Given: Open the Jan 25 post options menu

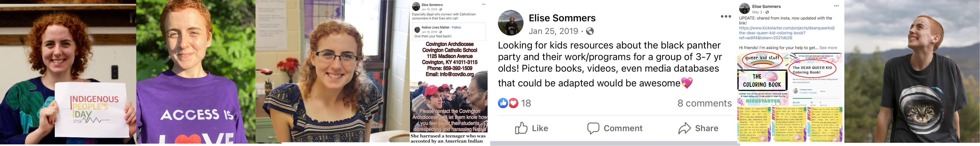Looking at the screenshot, I should coord(725,17).
